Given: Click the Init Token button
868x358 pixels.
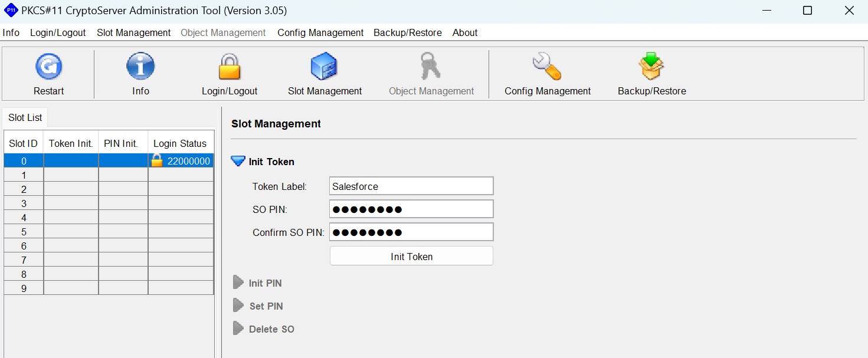Looking at the screenshot, I should [411, 256].
